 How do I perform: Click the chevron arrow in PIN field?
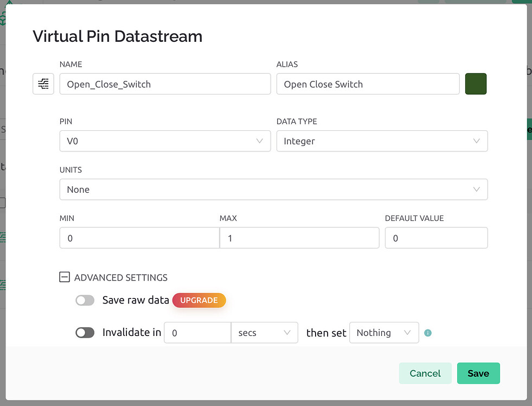pos(259,141)
